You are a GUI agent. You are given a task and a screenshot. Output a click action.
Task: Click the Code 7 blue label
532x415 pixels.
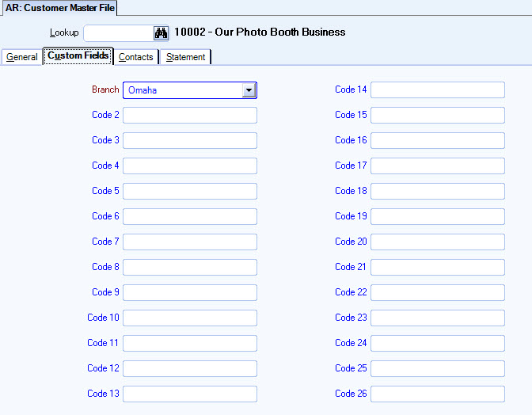(106, 242)
